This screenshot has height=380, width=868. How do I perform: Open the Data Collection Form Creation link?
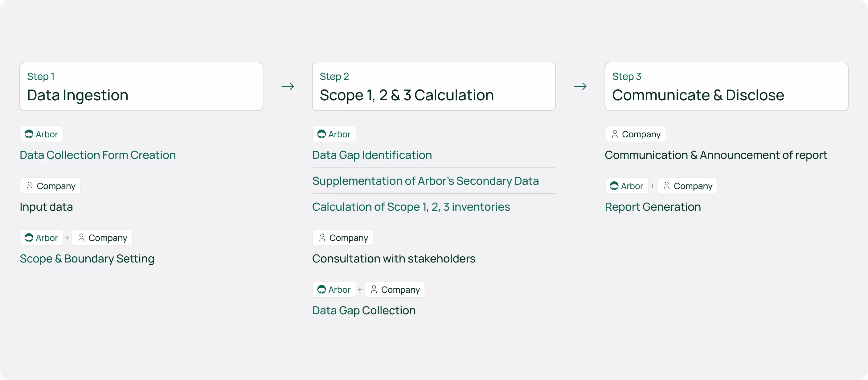click(98, 155)
